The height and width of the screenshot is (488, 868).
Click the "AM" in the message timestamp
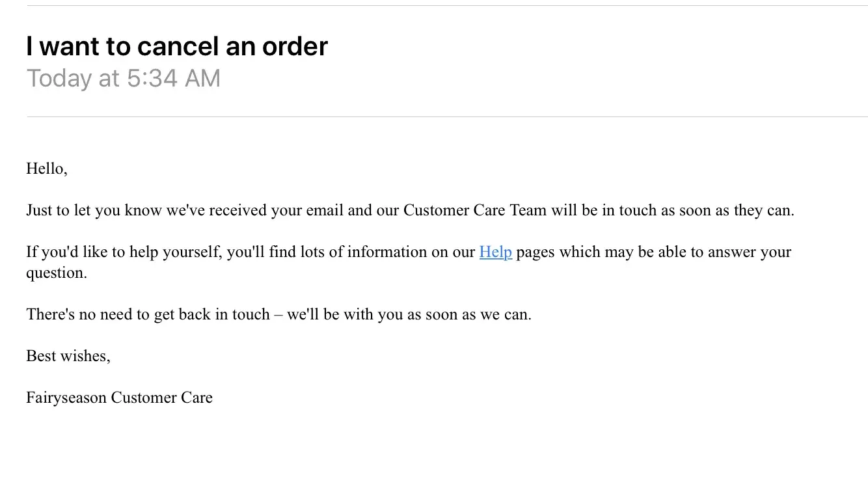click(x=202, y=79)
